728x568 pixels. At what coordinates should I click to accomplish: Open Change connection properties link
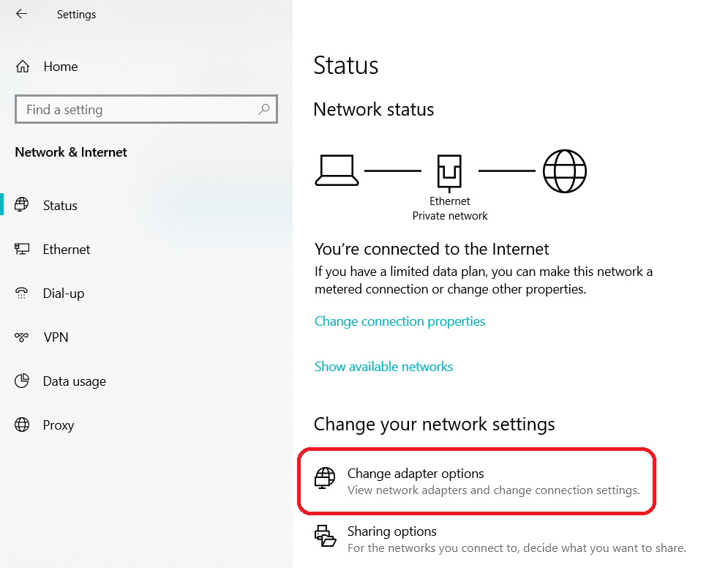pyautogui.click(x=399, y=321)
